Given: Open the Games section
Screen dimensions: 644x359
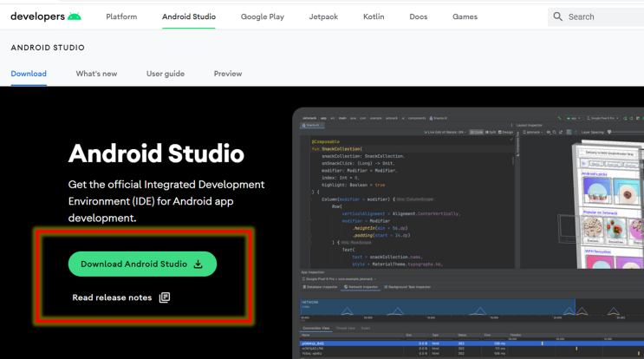Looking at the screenshot, I should (465, 16).
